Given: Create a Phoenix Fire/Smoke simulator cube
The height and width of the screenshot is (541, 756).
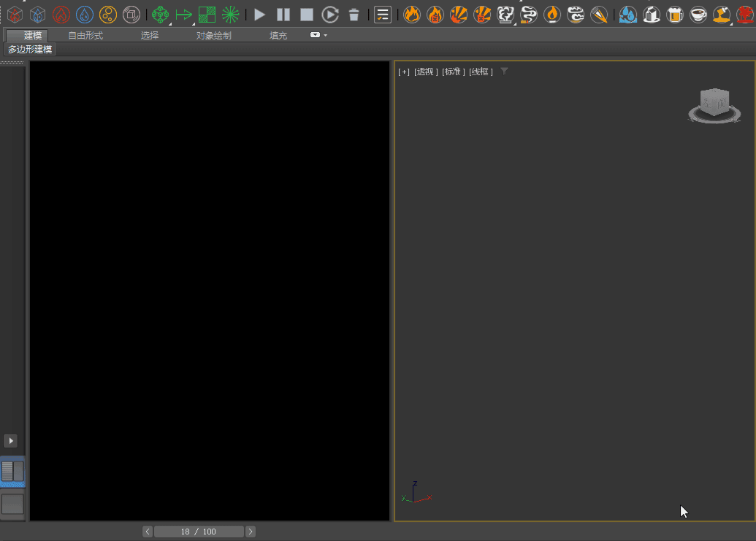Looking at the screenshot, I should coord(15,15).
